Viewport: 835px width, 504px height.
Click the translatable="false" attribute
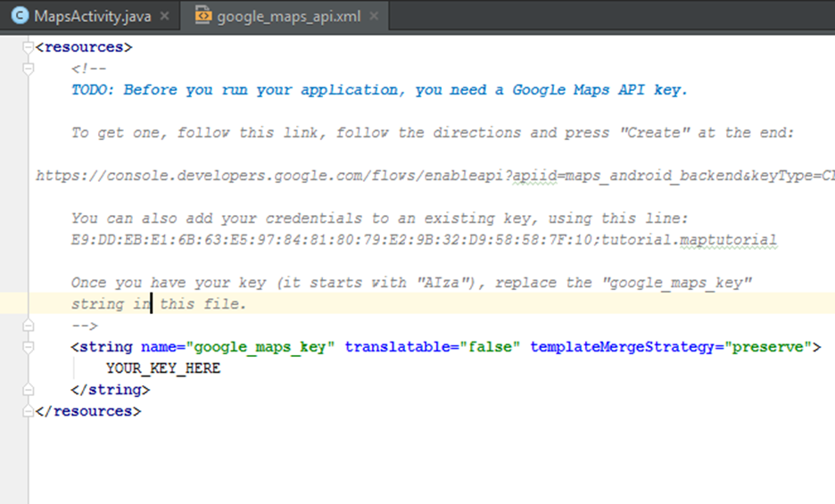432,347
